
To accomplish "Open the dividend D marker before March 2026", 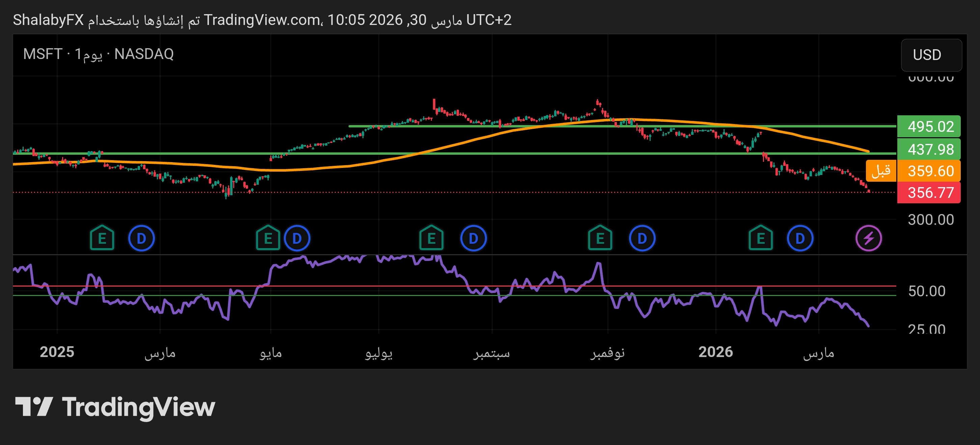I will click(800, 239).
